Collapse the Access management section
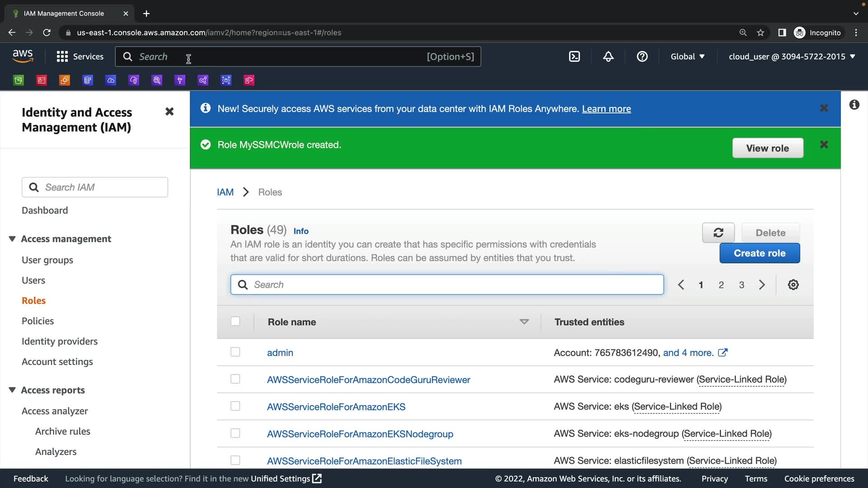Image resolution: width=868 pixels, height=488 pixels. [x=12, y=239]
